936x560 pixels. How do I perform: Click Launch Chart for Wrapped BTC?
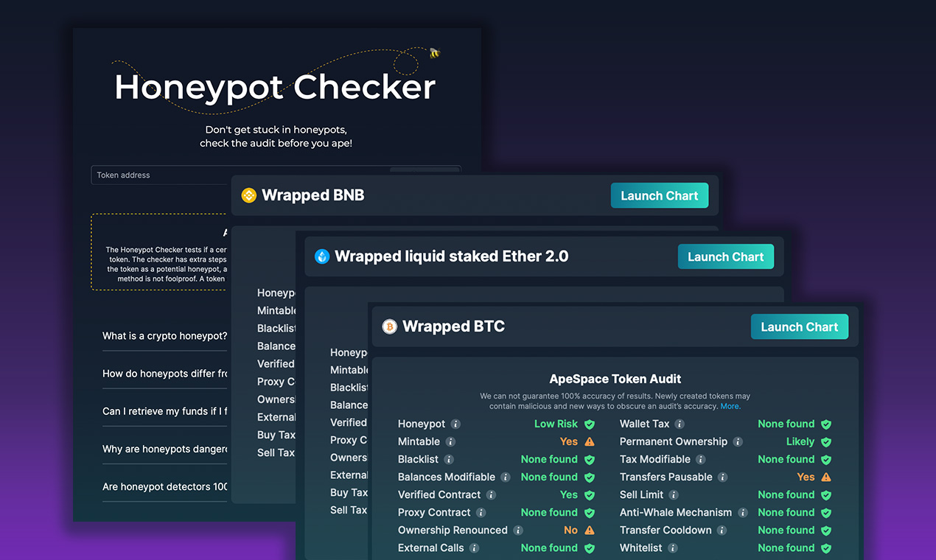pyautogui.click(x=800, y=326)
